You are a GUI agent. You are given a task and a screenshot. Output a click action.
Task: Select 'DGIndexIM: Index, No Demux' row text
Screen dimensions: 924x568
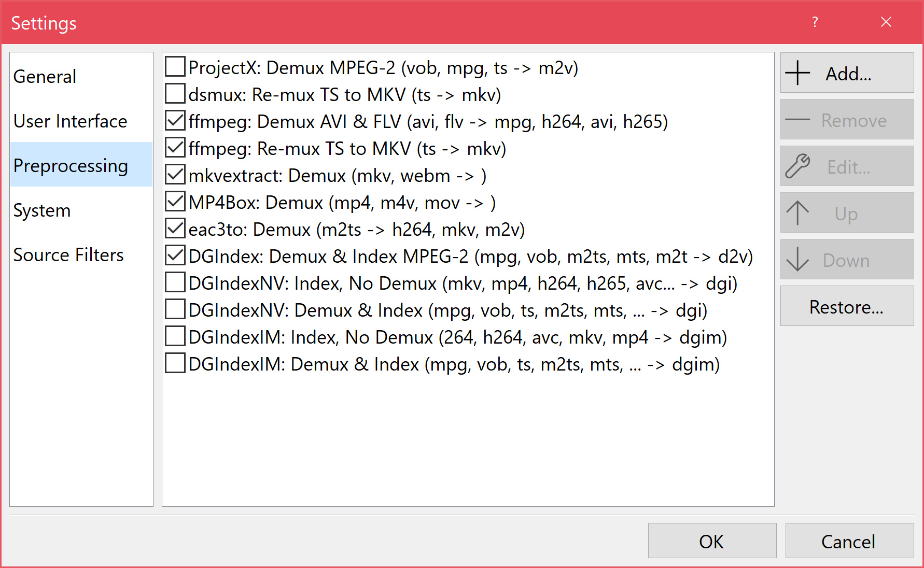458,337
